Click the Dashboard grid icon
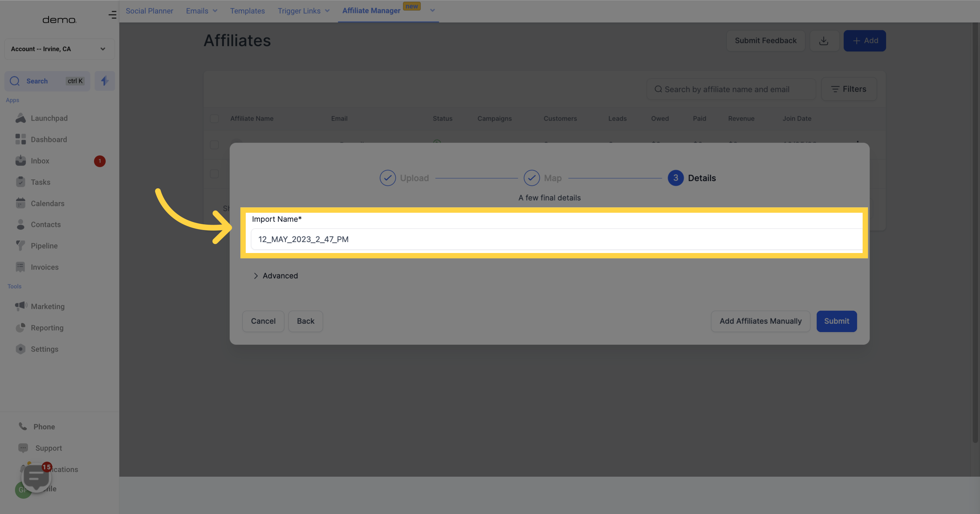 21,140
